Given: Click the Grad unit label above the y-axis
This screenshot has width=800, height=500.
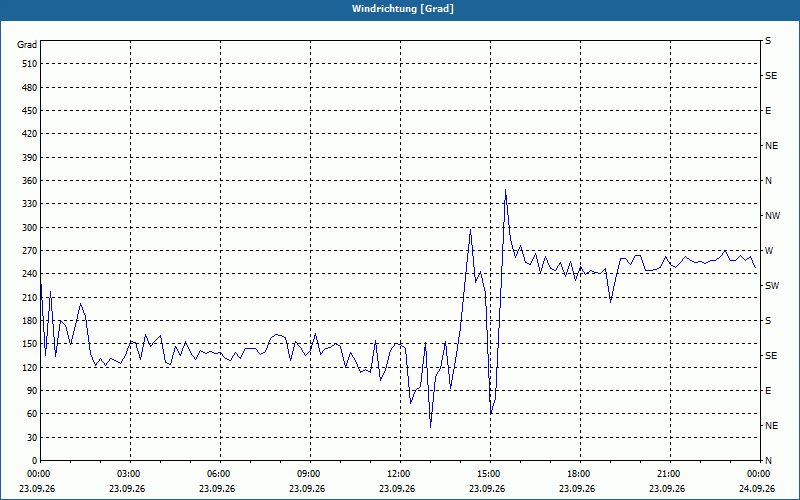Looking at the screenshot, I should coord(27,45).
